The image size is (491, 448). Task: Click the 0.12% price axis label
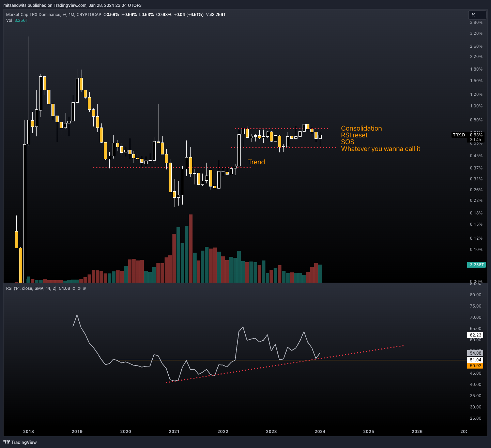(476, 238)
